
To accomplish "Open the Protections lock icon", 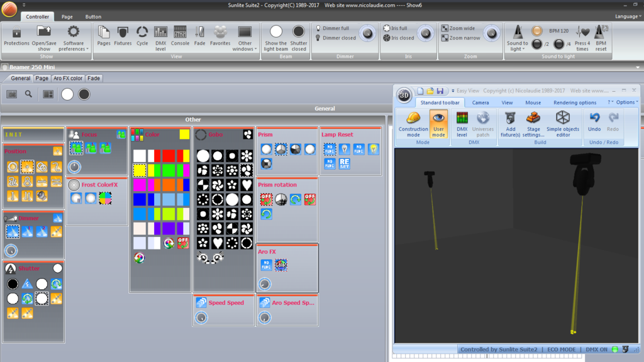I will 16,32.
